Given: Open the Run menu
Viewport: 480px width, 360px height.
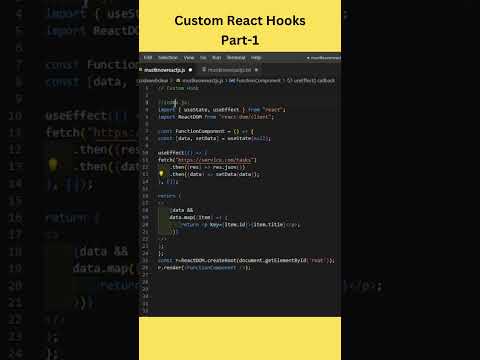Looking at the screenshot, I should pos(217,58).
